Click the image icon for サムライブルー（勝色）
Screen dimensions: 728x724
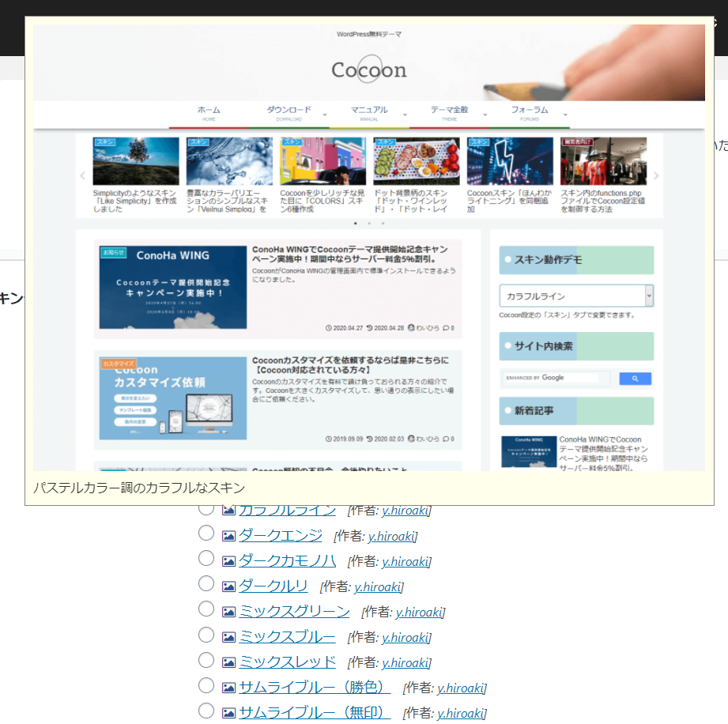(228, 688)
